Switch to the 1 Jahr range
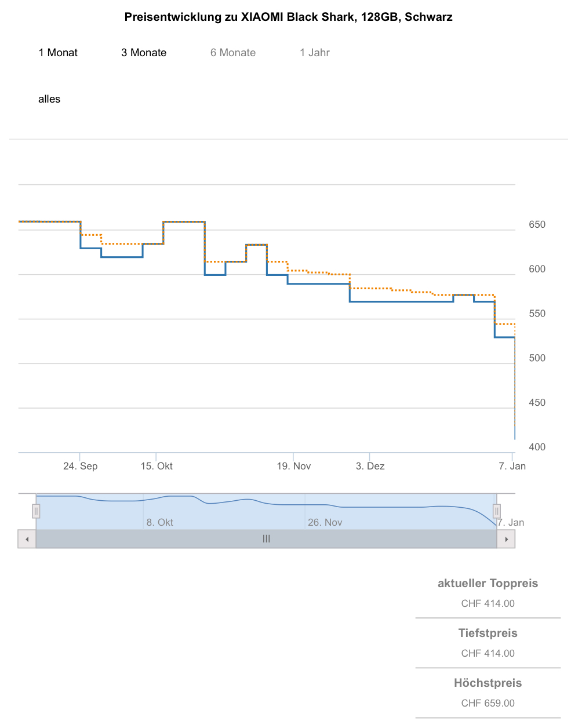 tap(315, 53)
